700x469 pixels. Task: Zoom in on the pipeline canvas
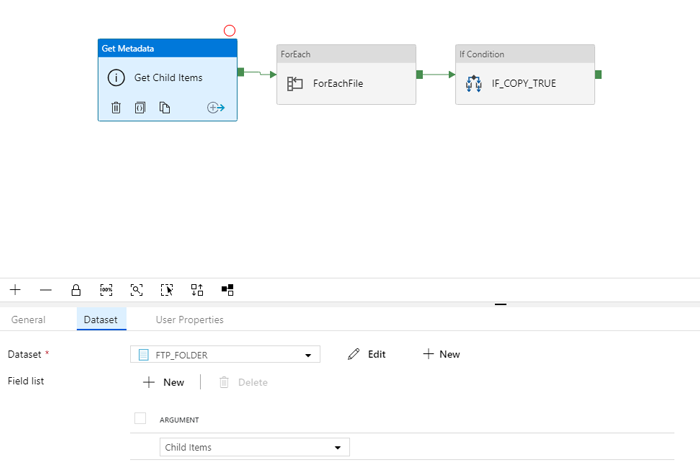tap(15, 290)
